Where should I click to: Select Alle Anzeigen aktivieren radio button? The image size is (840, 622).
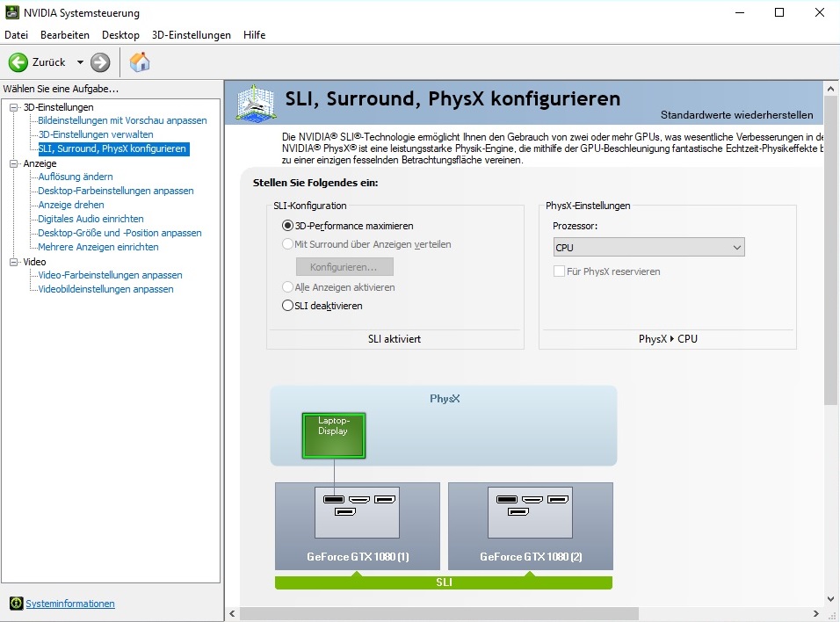(287, 287)
